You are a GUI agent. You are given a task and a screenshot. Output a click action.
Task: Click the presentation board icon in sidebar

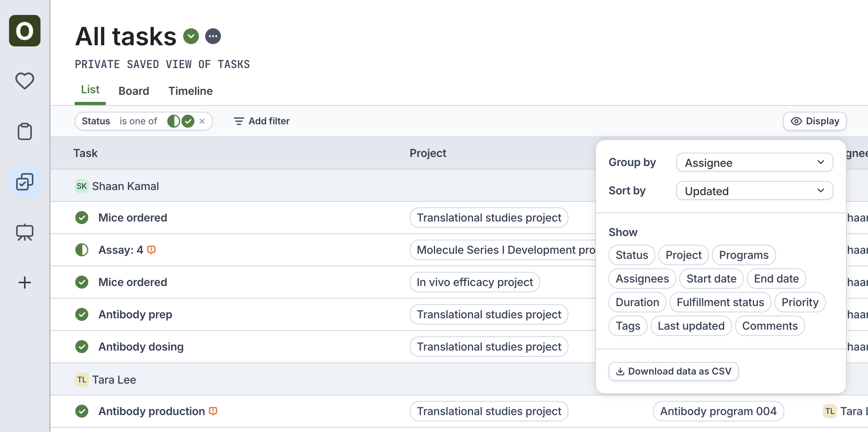[25, 233]
